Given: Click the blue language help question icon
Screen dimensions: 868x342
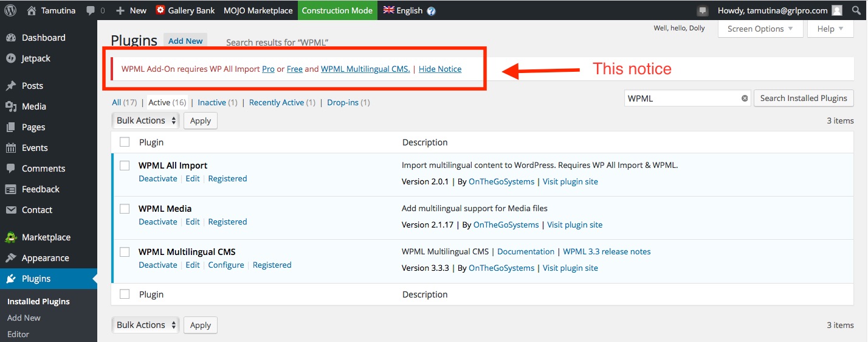Looking at the screenshot, I should coord(431,11).
